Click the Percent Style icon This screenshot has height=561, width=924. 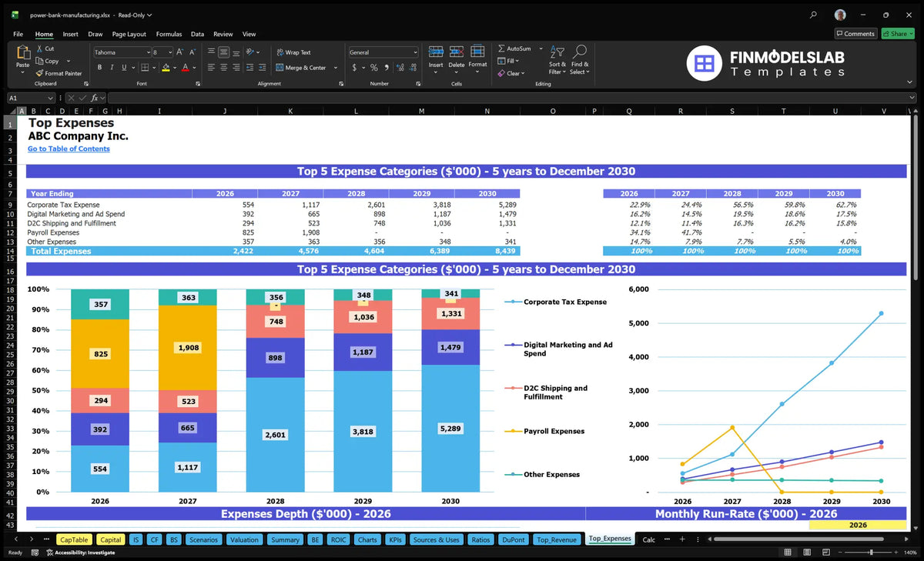(x=374, y=68)
